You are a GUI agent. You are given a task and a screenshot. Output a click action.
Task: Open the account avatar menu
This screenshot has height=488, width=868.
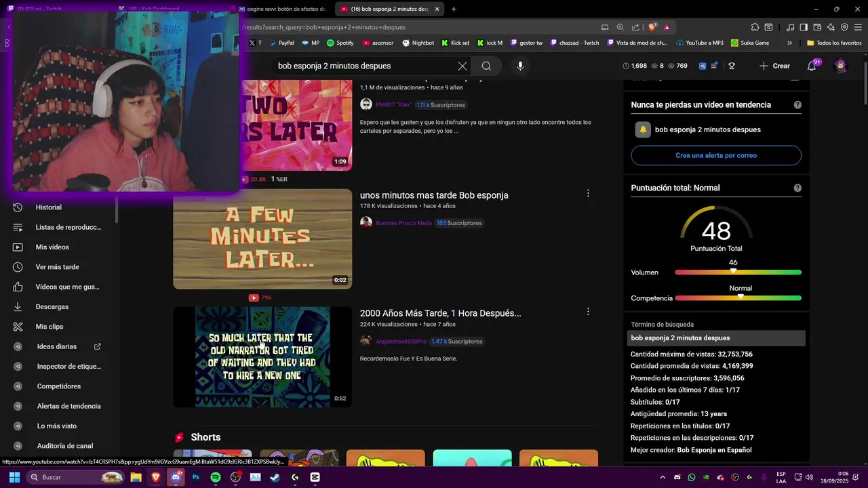pos(841,66)
